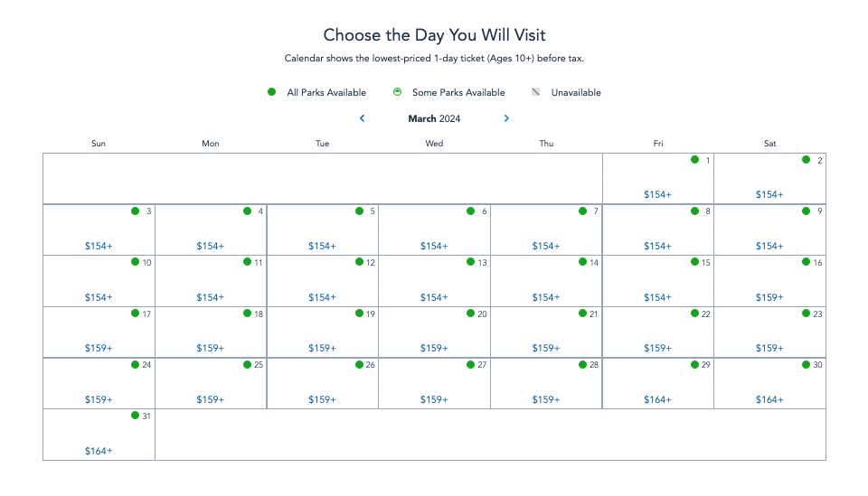Click the Unavailable legend icon
868x496 pixels.
535,92
